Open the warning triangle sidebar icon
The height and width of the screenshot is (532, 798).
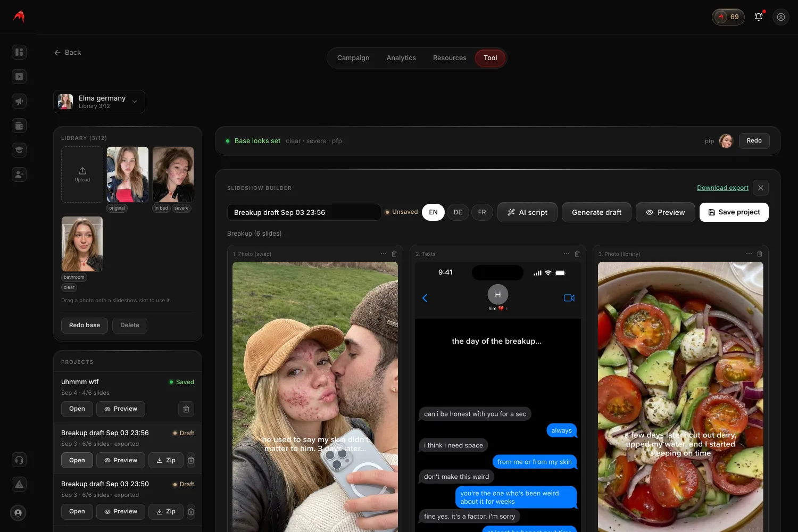19,484
